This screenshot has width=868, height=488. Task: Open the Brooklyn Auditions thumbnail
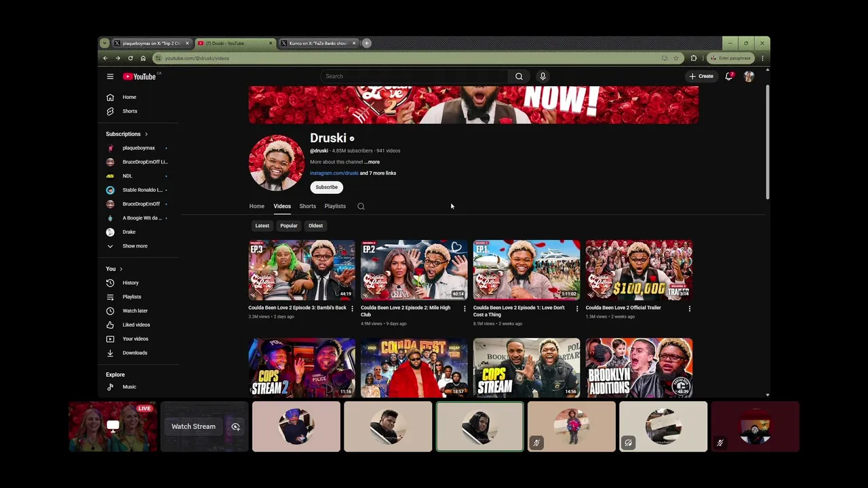(639, 367)
